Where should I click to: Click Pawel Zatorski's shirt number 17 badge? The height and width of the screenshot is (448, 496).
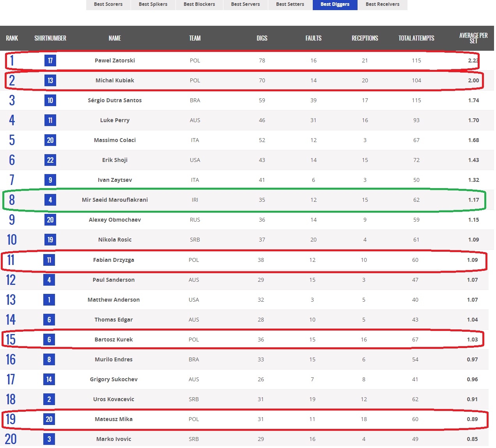click(x=50, y=60)
